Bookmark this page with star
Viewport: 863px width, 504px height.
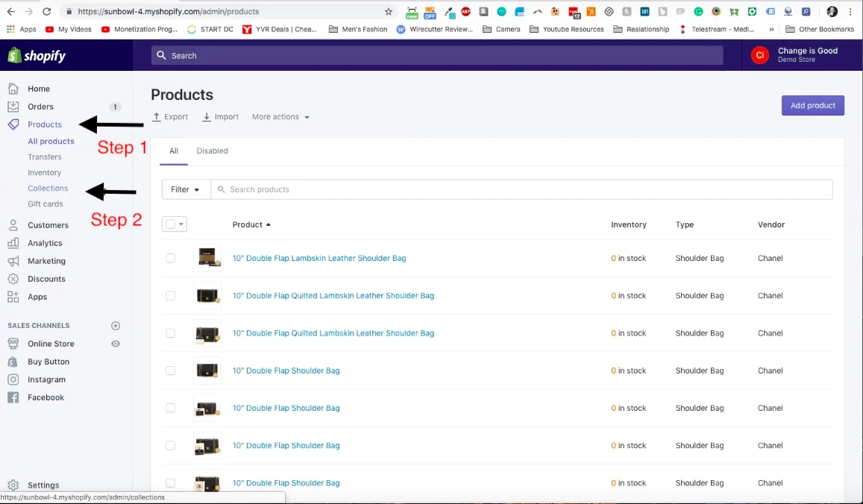tap(389, 11)
